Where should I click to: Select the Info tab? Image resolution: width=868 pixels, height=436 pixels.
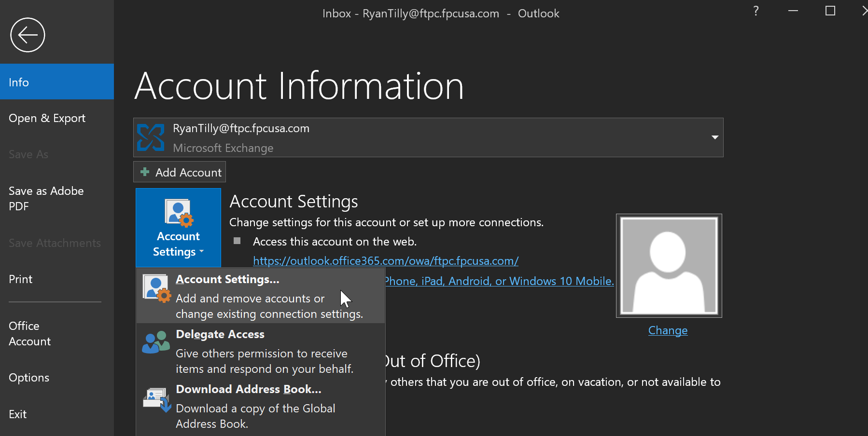pyautogui.click(x=57, y=82)
